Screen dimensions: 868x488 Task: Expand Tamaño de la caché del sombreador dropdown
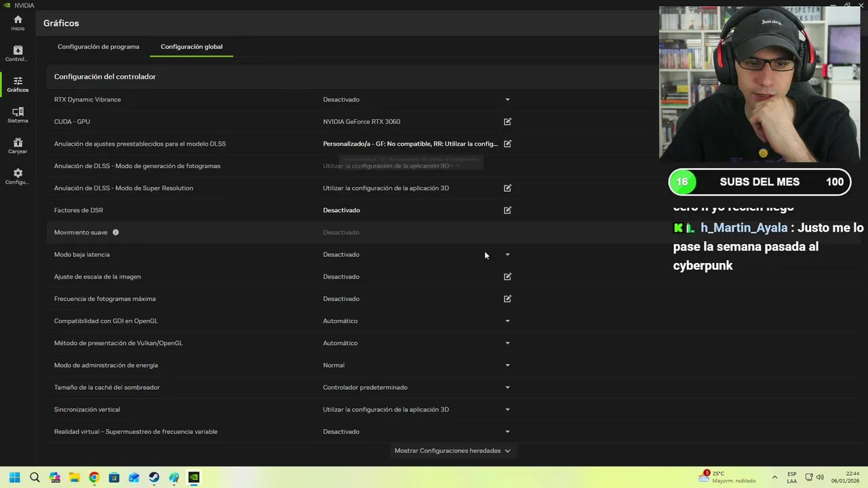[507, 388]
